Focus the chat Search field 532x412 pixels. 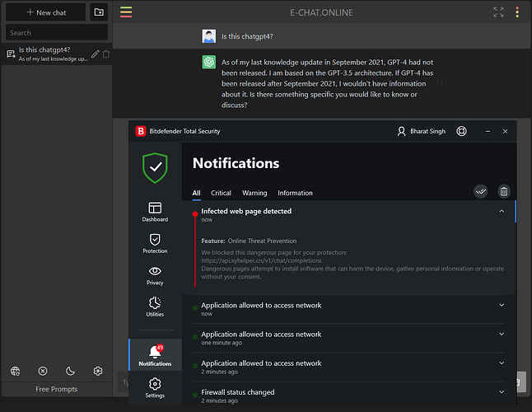(57, 33)
